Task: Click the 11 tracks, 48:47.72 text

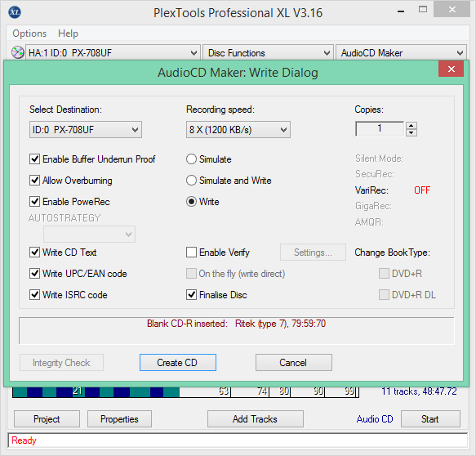Action: 419,391
